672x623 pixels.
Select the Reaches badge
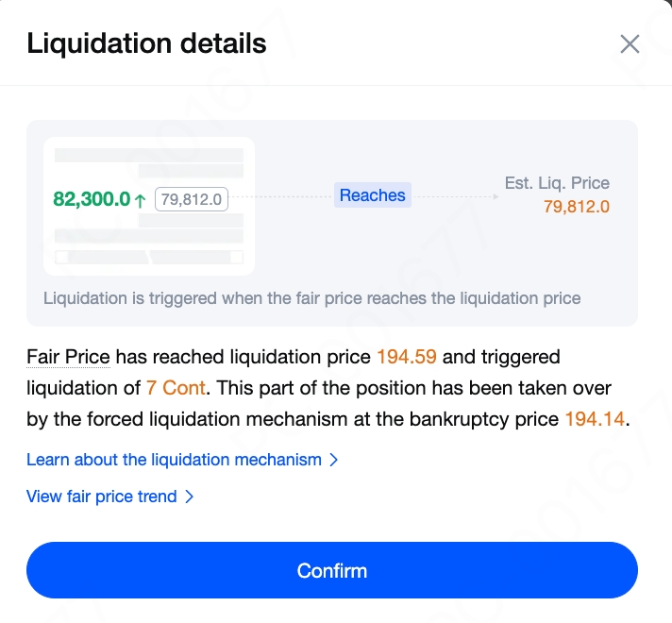coord(373,195)
